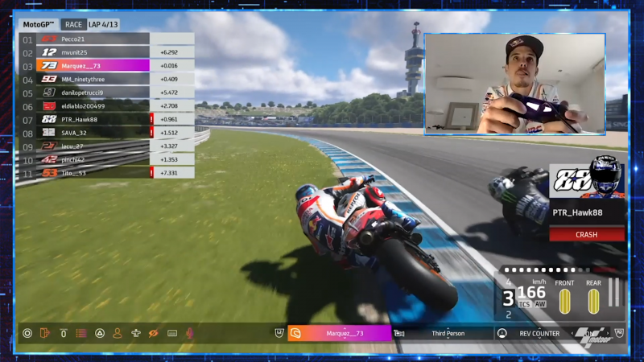Click the 166 km/h speed readout
This screenshot has width=644, height=362.
click(x=531, y=292)
